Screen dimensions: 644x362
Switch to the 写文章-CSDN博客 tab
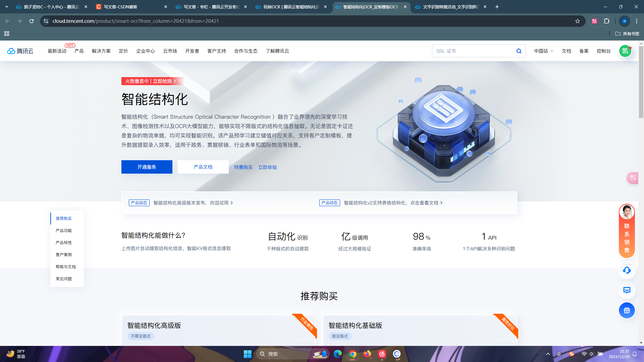[131, 7]
